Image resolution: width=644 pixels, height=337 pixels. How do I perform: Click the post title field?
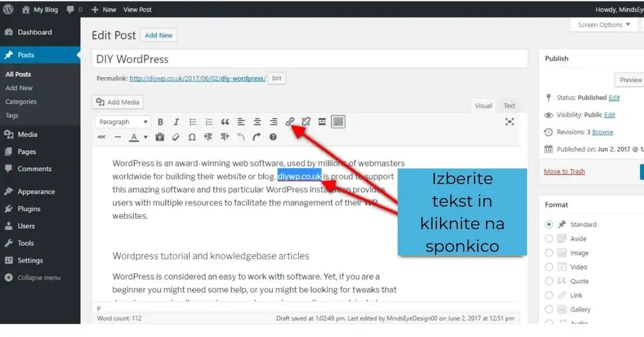(310, 59)
